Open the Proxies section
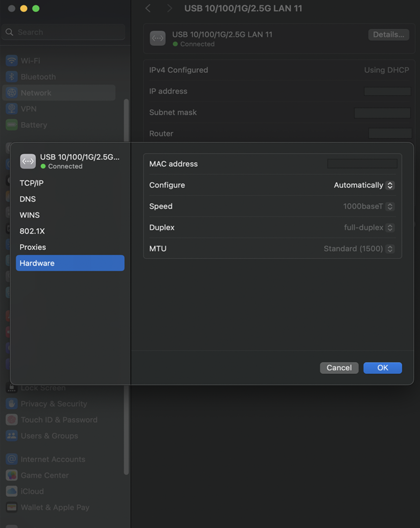The width and height of the screenshot is (420, 528). tap(33, 247)
